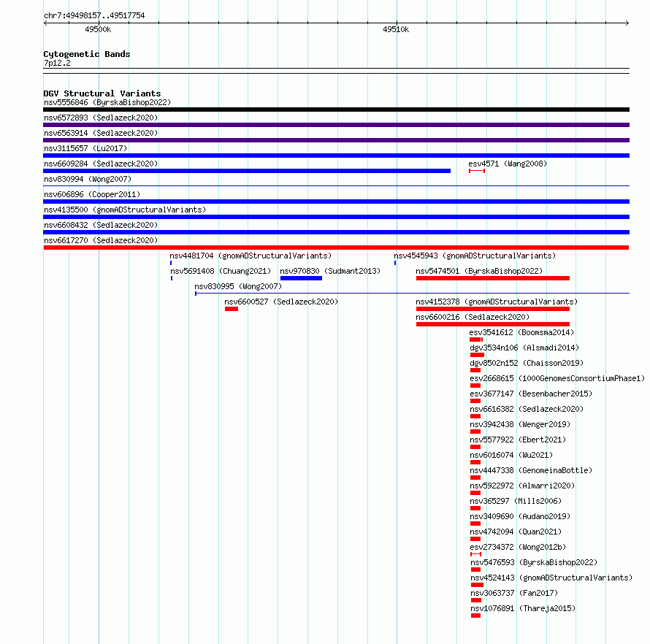
Task: Select nsv6016074 (Wu2021) label
Action: [511, 455]
